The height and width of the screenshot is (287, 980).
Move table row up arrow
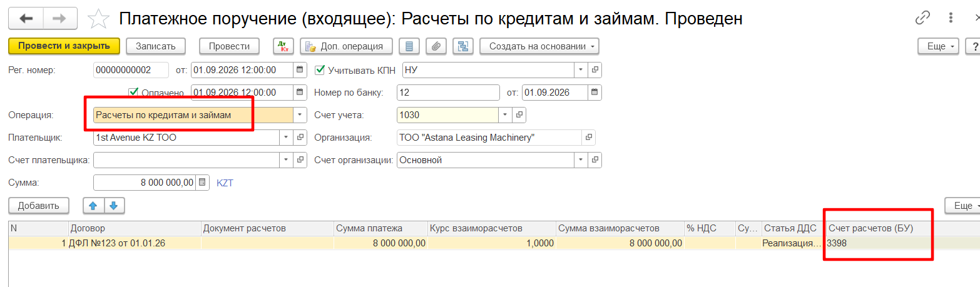click(x=94, y=206)
